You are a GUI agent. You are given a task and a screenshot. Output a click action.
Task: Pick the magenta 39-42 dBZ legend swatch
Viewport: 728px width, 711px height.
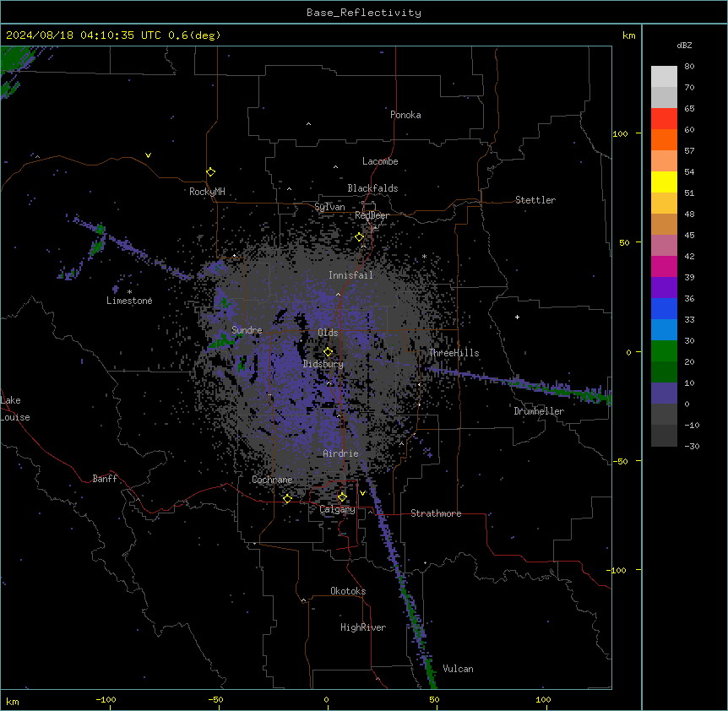tap(664, 266)
